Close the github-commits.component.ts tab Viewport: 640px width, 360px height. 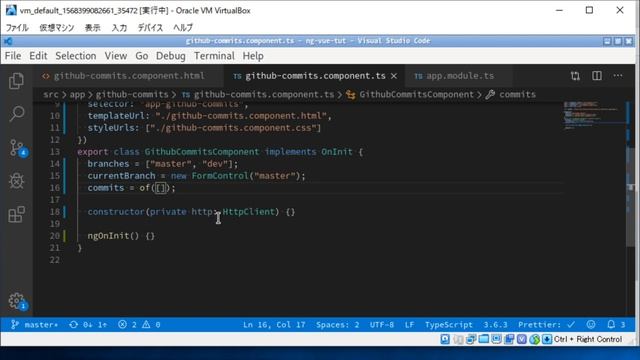394,76
